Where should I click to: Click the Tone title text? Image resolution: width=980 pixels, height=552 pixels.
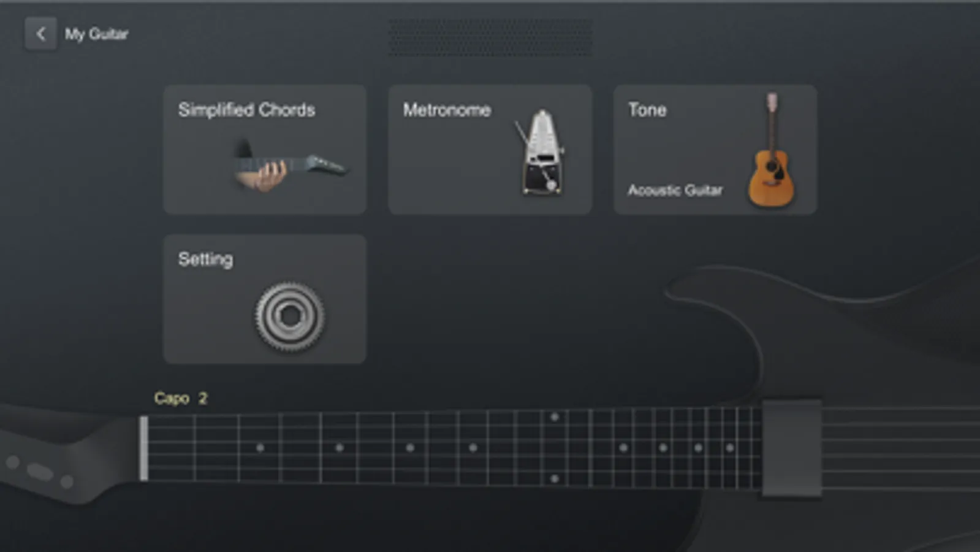pos(647,110)
